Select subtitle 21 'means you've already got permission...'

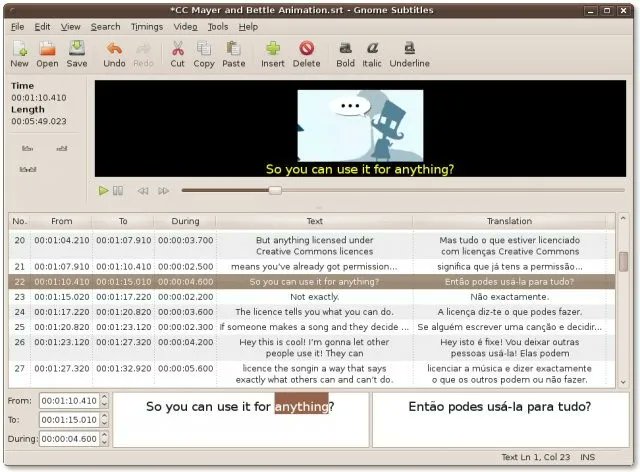tap(311, 267)
